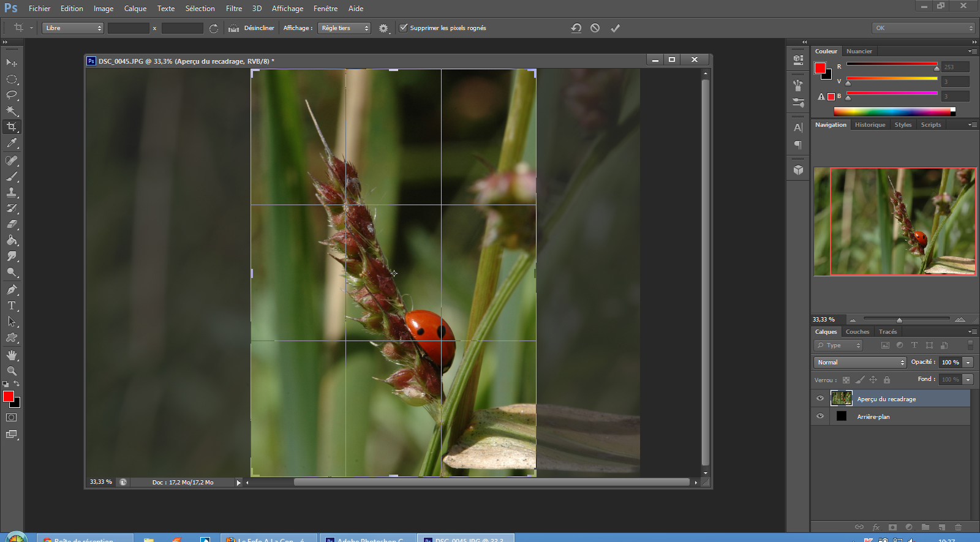Select the Brush tool
This screenshot has width=980, height=542.
(12, 176)
